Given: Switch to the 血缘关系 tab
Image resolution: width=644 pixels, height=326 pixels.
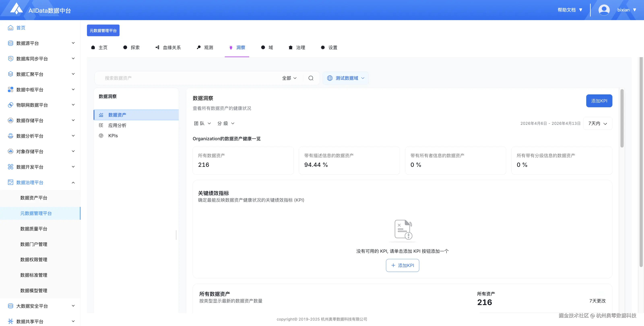Looking at the screenshot, I should (172, 47).
